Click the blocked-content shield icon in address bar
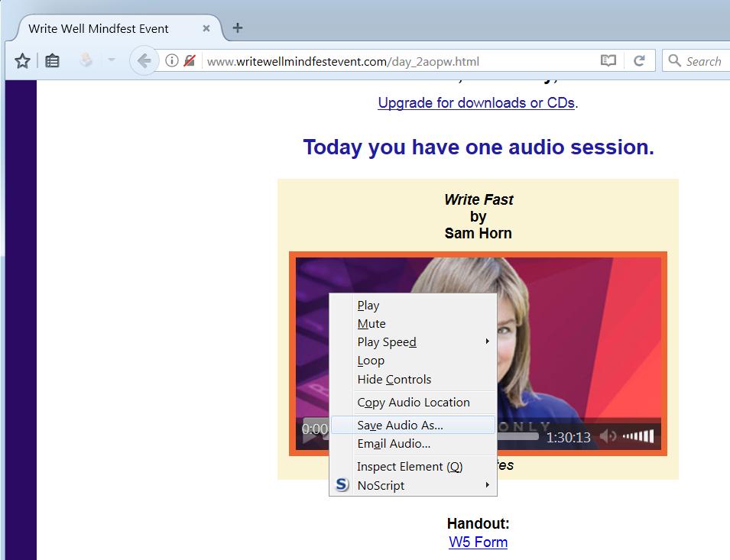The height and width of the screenshot is (560, 730). click(x=189, y=60)
